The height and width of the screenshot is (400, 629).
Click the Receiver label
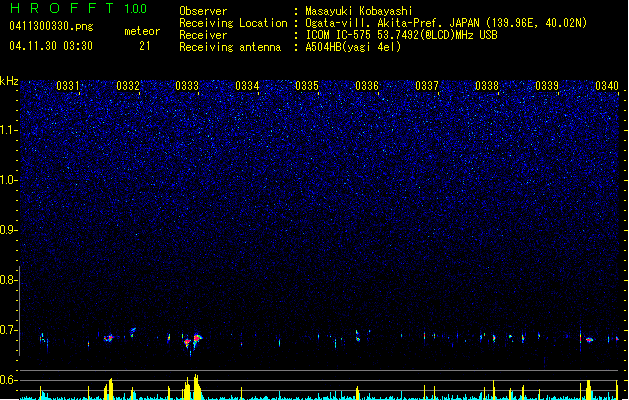tap(203, 35)
